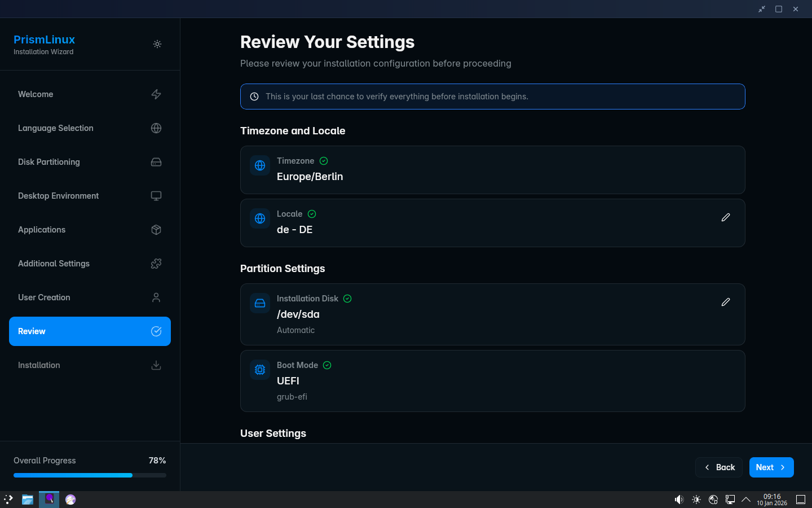Click the disk icon next to Installation Disk
This screenshot has width=812, height=508.
point(260,303)
